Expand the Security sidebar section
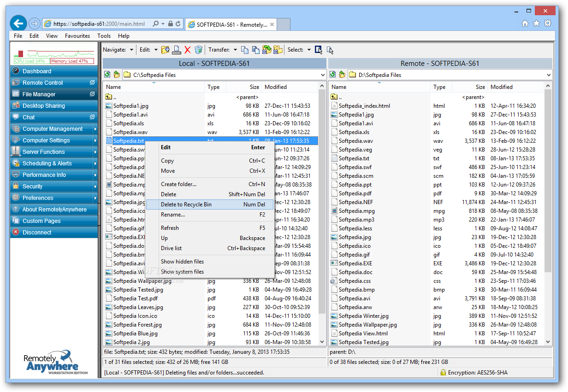 tap(54, 187)
